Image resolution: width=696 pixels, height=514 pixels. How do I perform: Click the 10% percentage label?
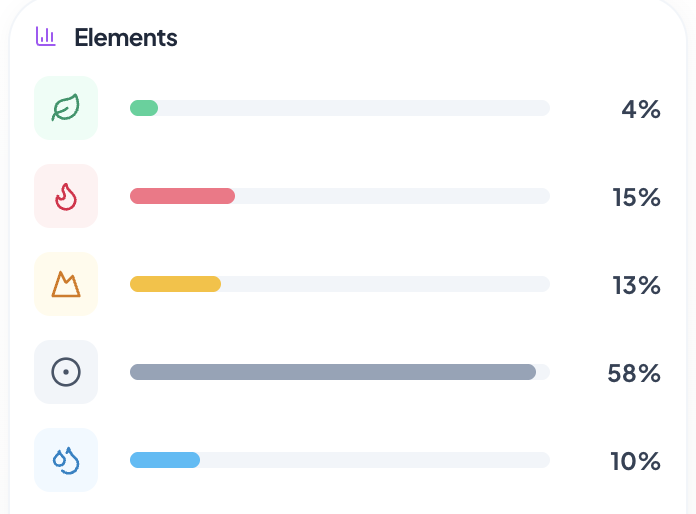pos(635,461)
